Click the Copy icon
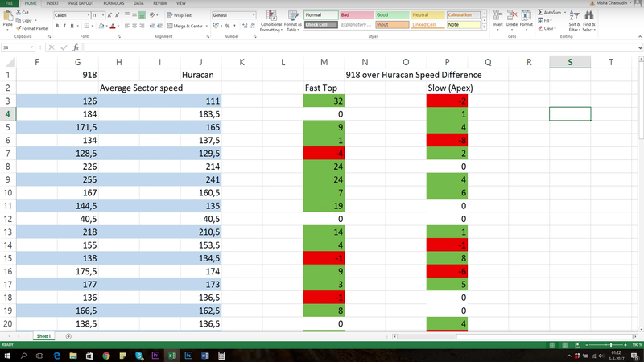This screenshot has height=362, width=644. [x=19, y=21]
